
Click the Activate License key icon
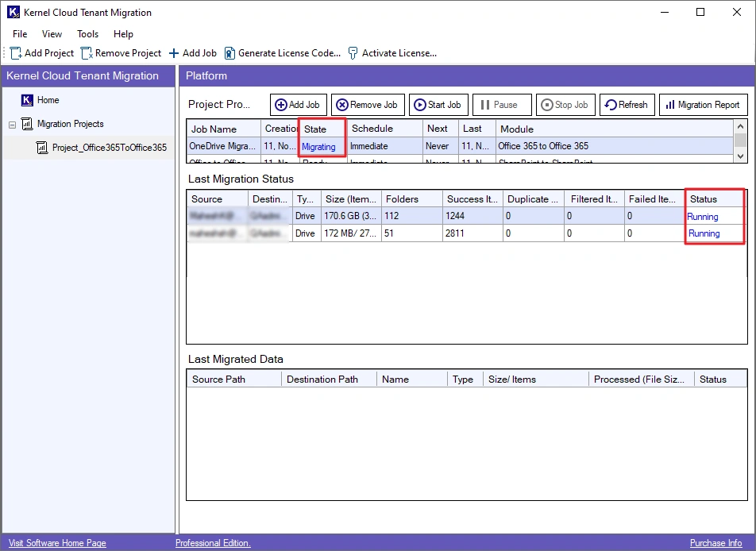353,53
